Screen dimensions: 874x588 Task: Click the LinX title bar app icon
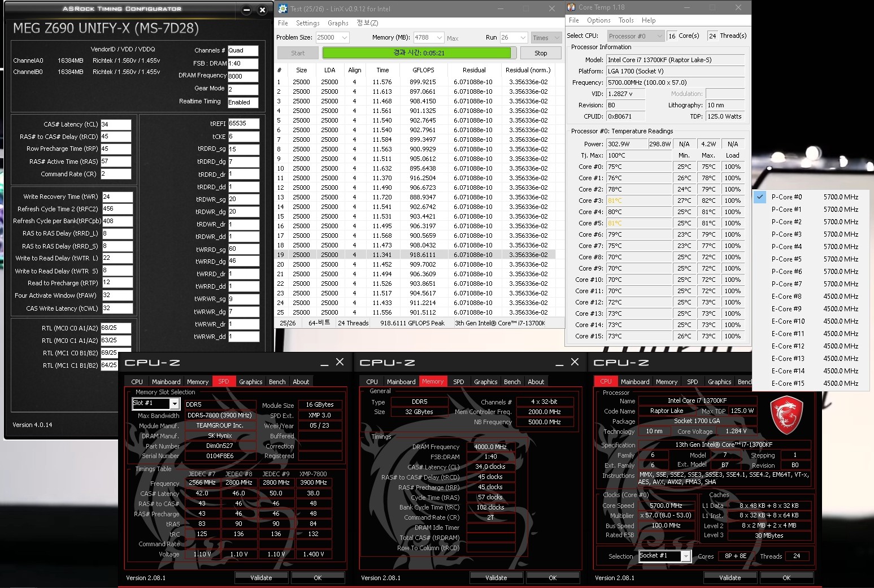pos(283,8)
